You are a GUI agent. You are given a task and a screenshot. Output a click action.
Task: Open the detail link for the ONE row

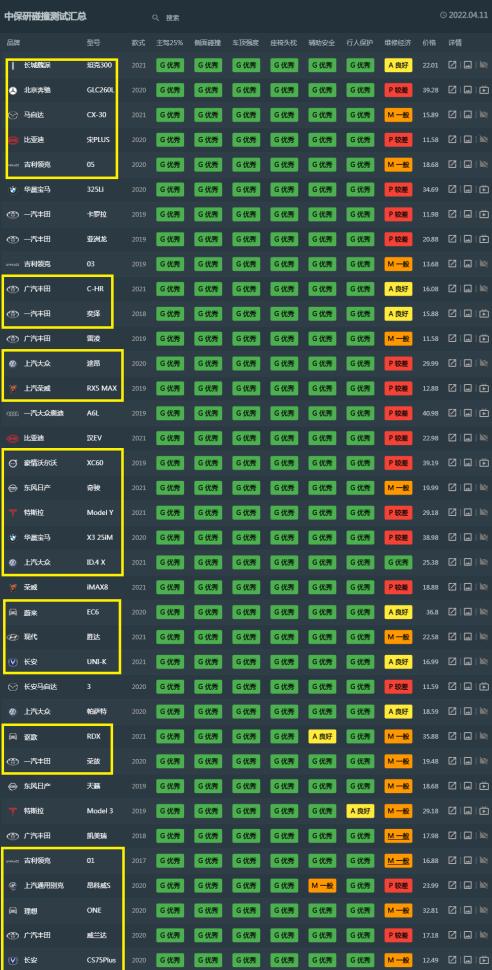pos(452,911)
